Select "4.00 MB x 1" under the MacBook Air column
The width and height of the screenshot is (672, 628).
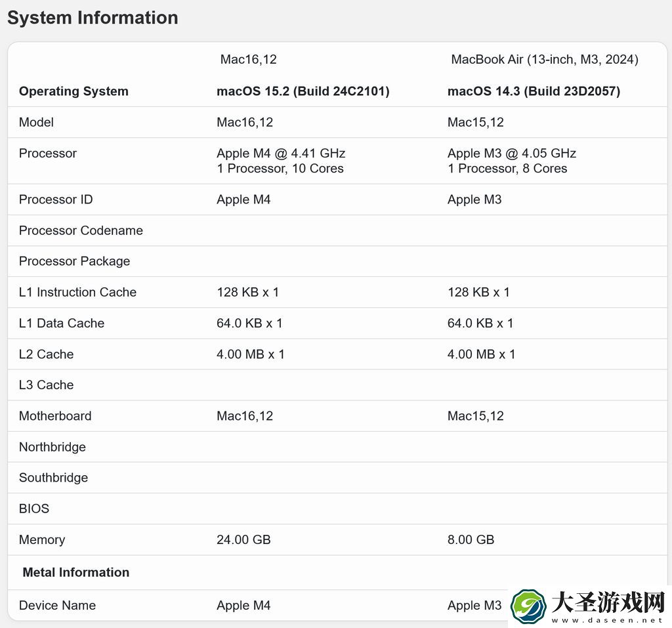click(x=481, y=354)
